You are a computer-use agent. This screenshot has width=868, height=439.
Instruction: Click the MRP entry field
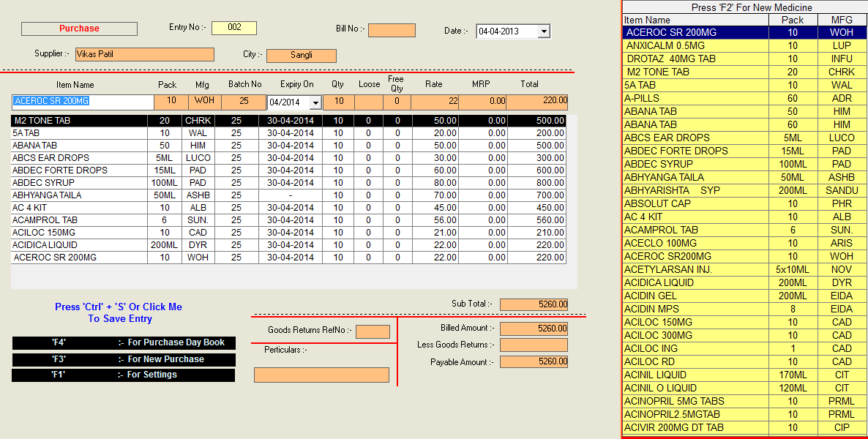click(x=483, y=102)
